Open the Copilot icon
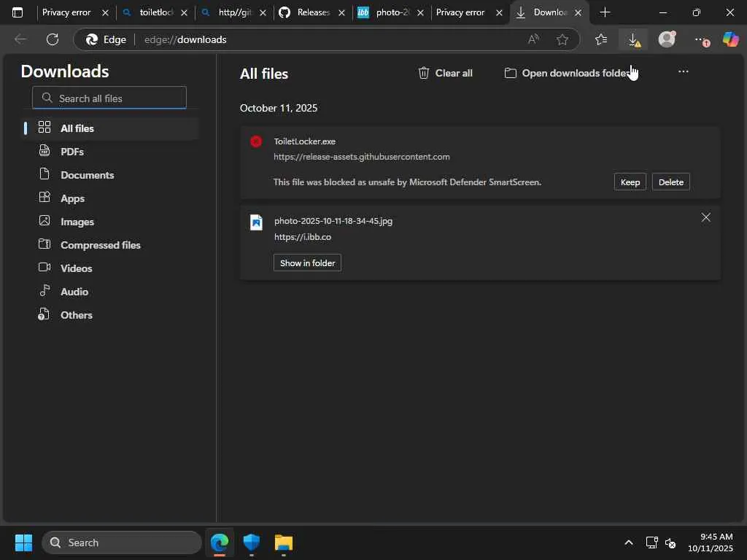Image resolution: width=747 pixels, height=560 pixels. (730, 39)
